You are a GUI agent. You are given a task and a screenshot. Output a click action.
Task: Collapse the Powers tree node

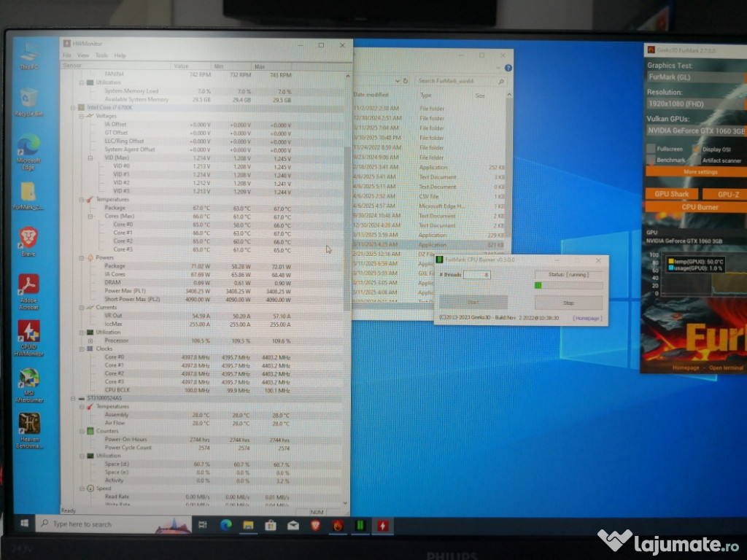[82, 257]
